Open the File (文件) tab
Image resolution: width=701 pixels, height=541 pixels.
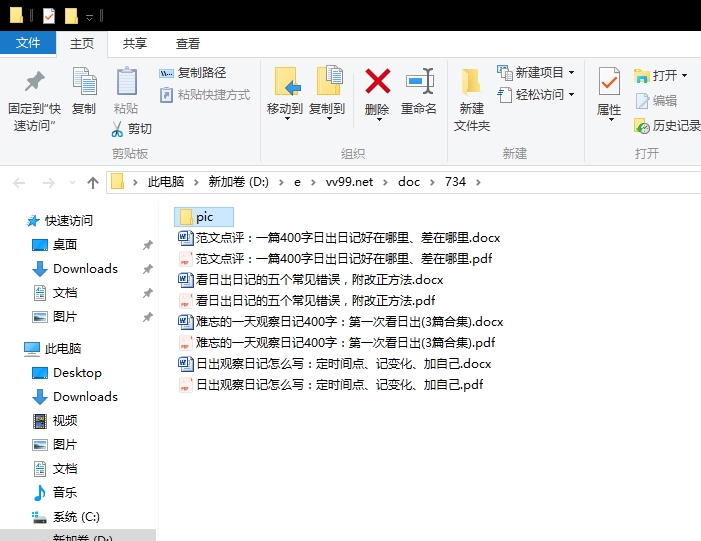coord(28,43)
